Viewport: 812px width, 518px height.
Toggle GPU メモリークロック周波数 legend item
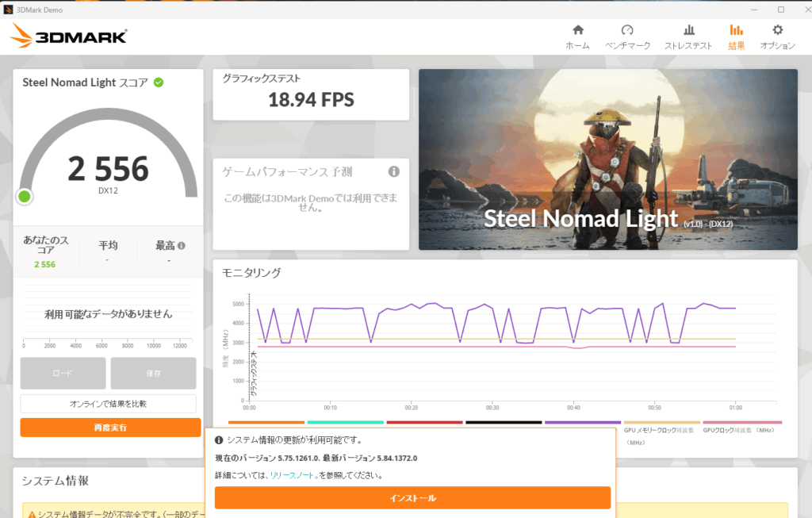pos(661,432)
